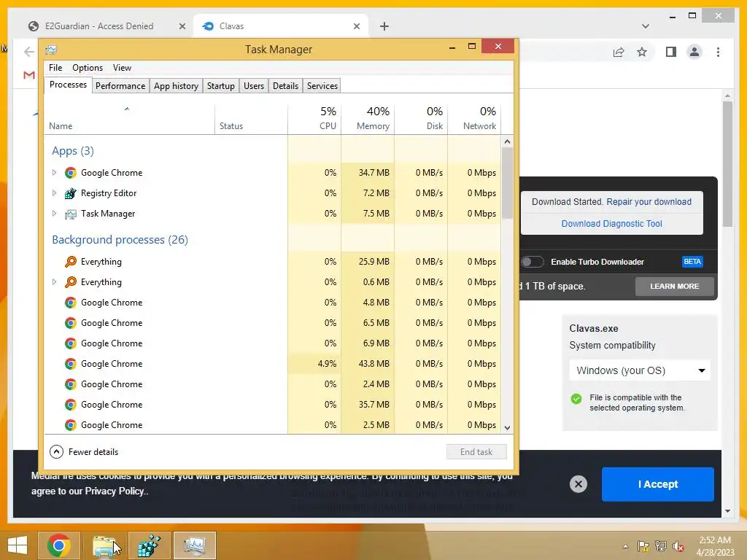Open the View menu

[122, 68]
